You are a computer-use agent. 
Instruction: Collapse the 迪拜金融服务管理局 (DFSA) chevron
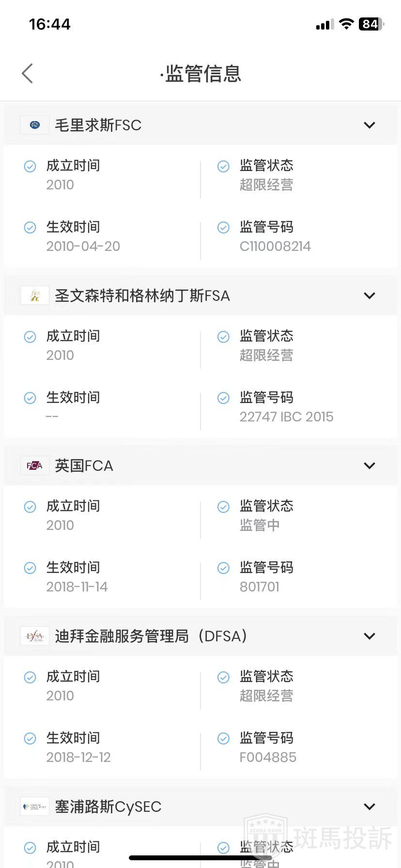[x=370, y=636]
